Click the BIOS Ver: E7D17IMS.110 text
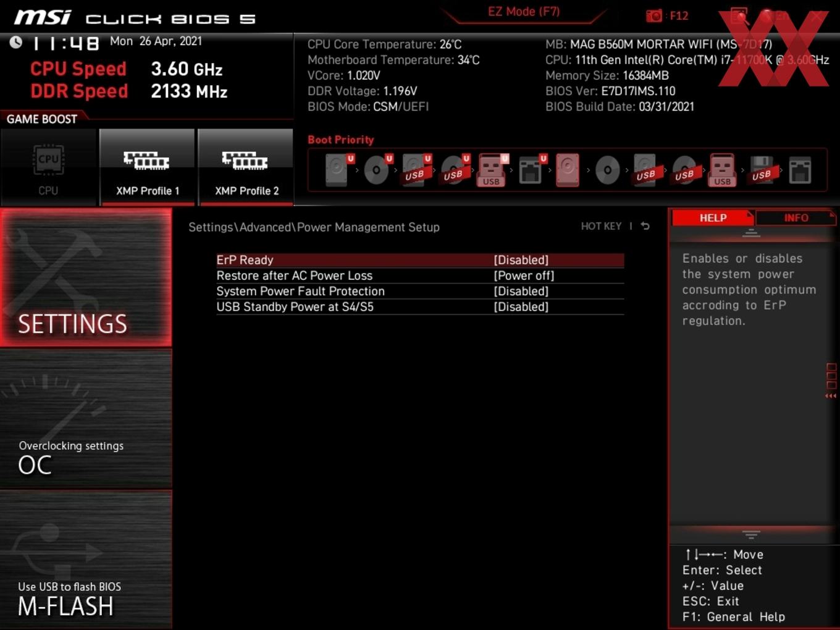 [610, 91]
